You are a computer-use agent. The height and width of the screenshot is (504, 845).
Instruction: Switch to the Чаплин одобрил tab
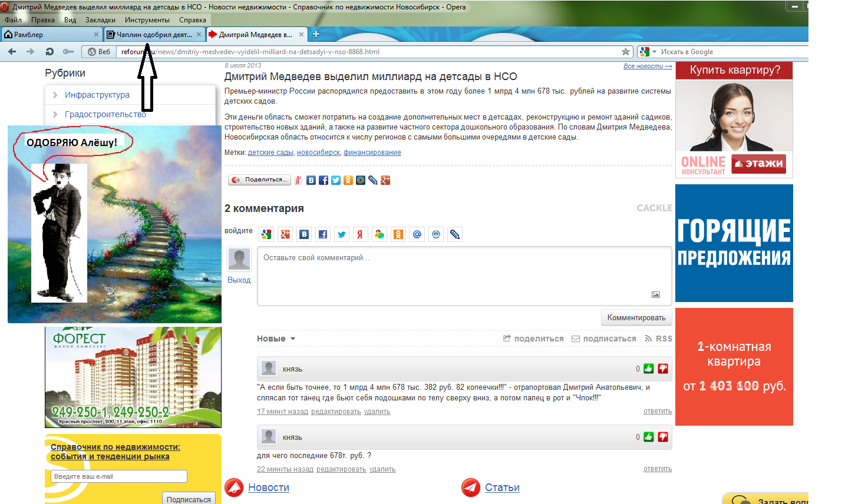click(x=154, y=34)
